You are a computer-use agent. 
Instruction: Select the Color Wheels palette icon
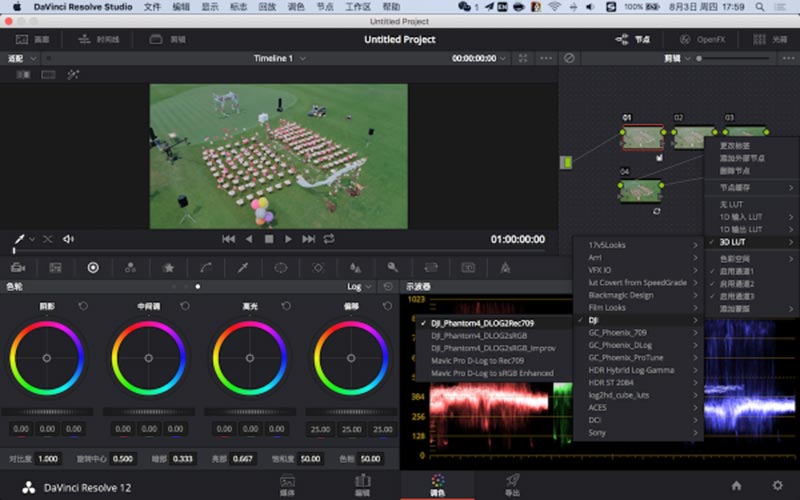93,267
